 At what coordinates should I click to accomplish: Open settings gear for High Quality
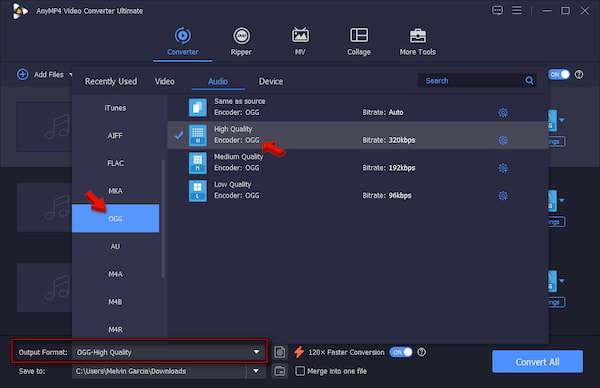pos(503,140)
